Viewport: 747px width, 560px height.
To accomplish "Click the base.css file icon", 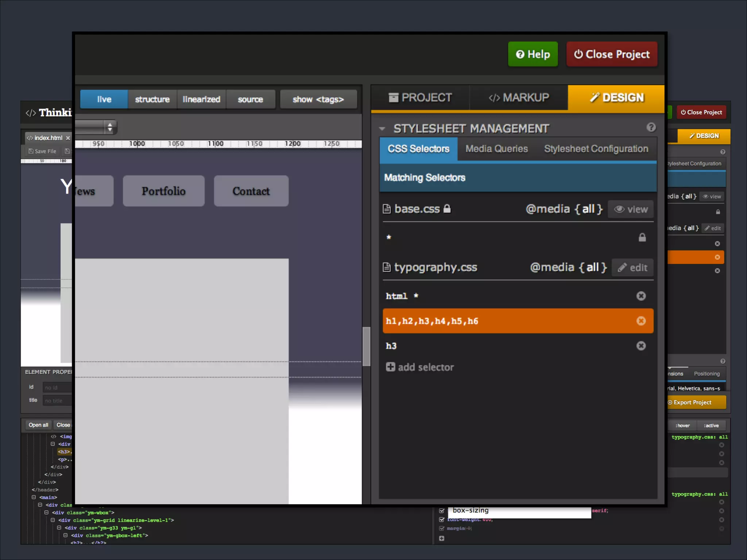I will (387, 209).
